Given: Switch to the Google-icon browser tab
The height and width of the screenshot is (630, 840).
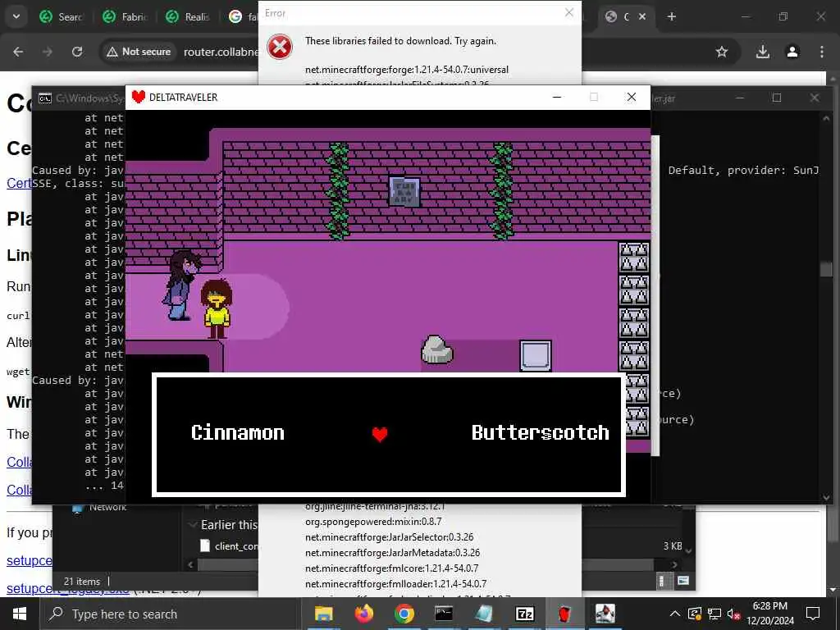Looking at the screenshot, I should tap(242, 16).
